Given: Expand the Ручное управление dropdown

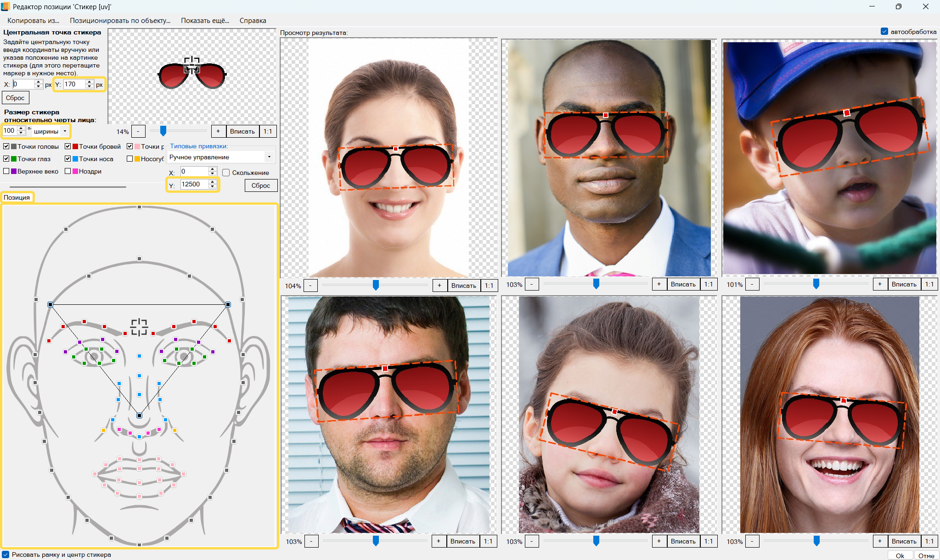Looking at the screenshot, I should coord(269,157).
